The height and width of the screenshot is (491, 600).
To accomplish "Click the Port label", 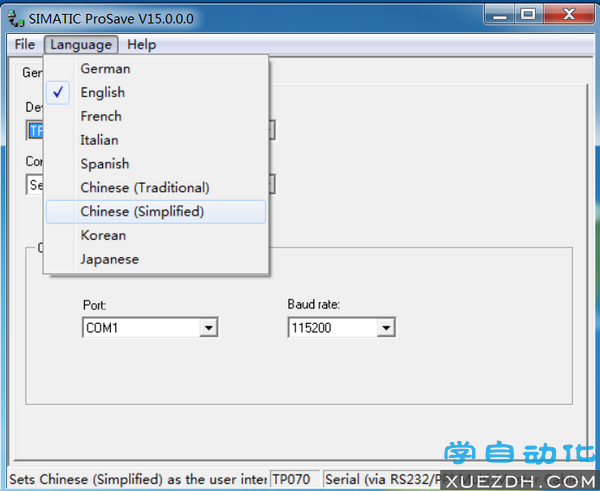I will [95, 305].
